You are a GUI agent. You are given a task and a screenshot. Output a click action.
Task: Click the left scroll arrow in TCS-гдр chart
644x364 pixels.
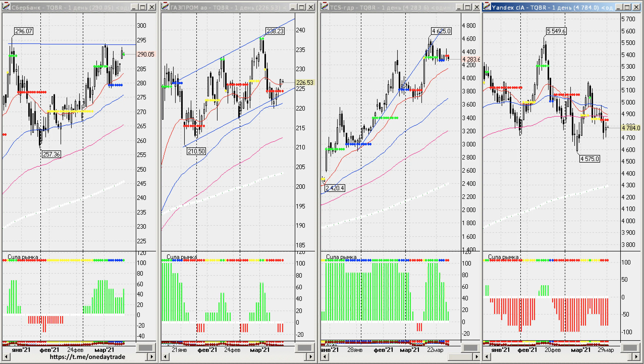point(325,357)
